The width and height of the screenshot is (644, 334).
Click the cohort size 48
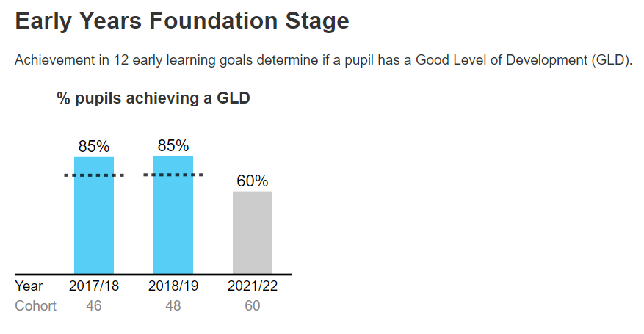[x=173, y=305]
